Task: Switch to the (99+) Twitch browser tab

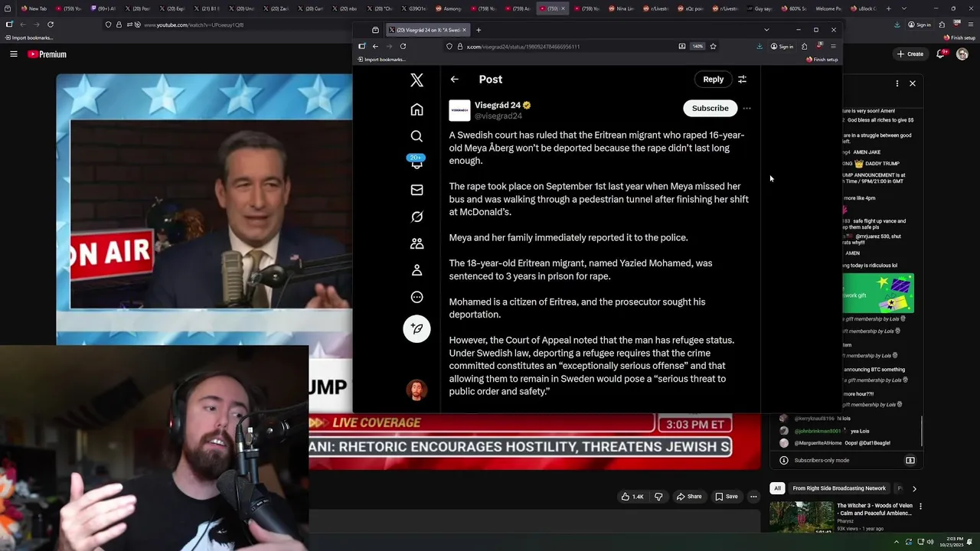Action: point(102,8)
